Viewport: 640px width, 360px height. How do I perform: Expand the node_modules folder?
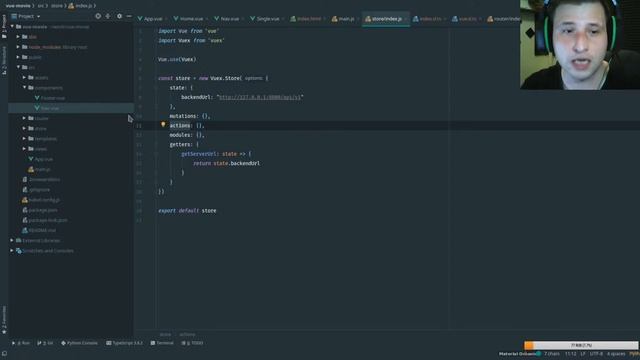18,47
